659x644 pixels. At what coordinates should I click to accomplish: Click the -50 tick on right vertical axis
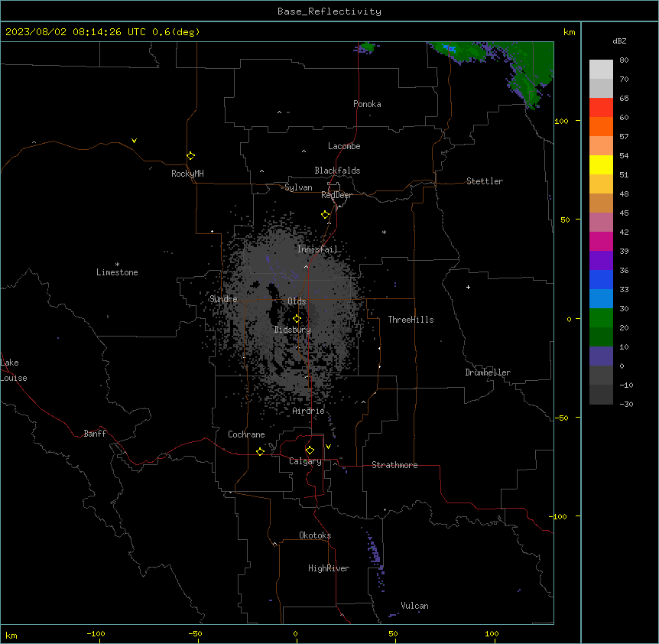tap(561, 418)
